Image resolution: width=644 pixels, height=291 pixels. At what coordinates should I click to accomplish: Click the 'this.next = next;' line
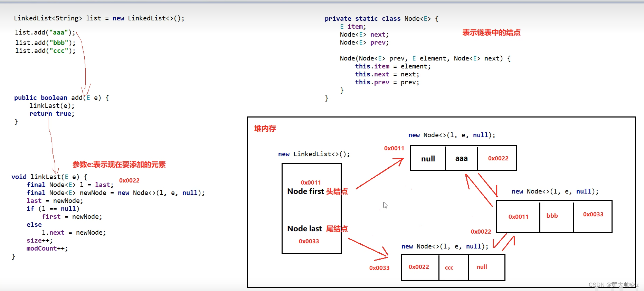387,74
